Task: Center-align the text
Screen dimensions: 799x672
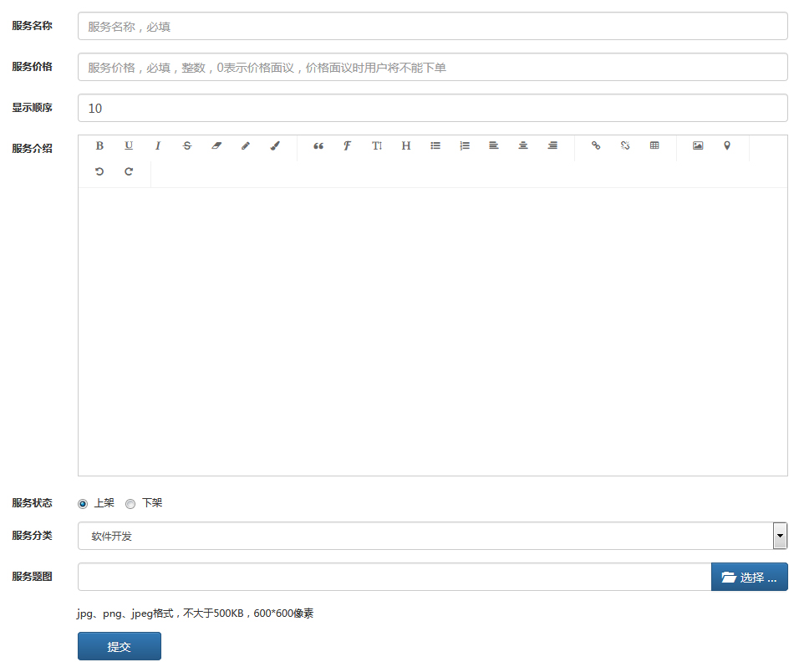Action: point(523,145)
